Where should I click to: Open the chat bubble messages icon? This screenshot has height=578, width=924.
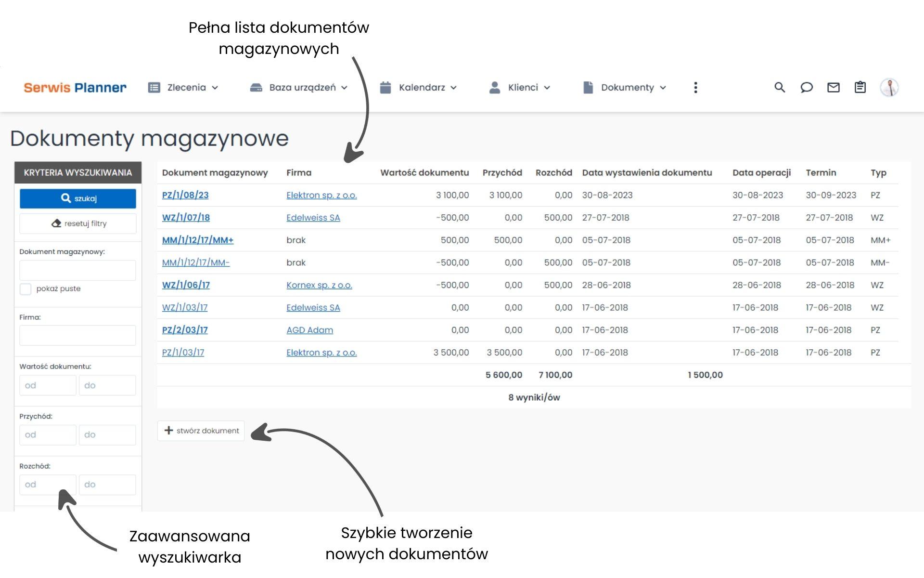coord(807,87)
